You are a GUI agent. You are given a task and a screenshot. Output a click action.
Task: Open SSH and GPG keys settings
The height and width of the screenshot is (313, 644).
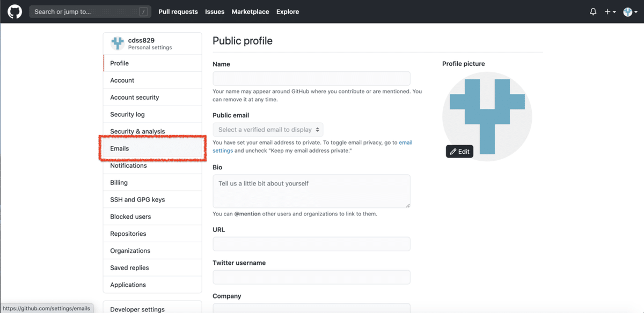[x=137, y=199]
